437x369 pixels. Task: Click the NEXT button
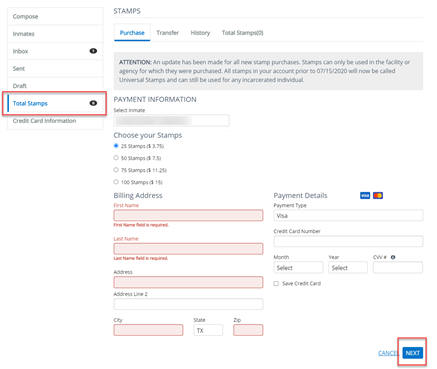tap(413, 353)
